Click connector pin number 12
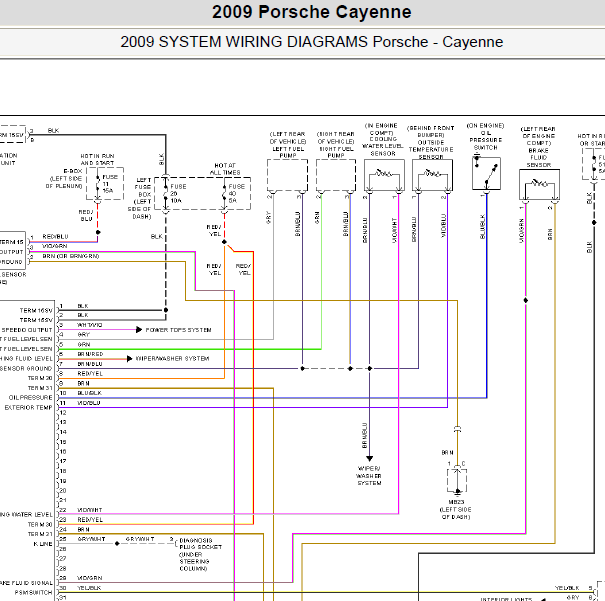605x601 pixels. pos(63,412)
